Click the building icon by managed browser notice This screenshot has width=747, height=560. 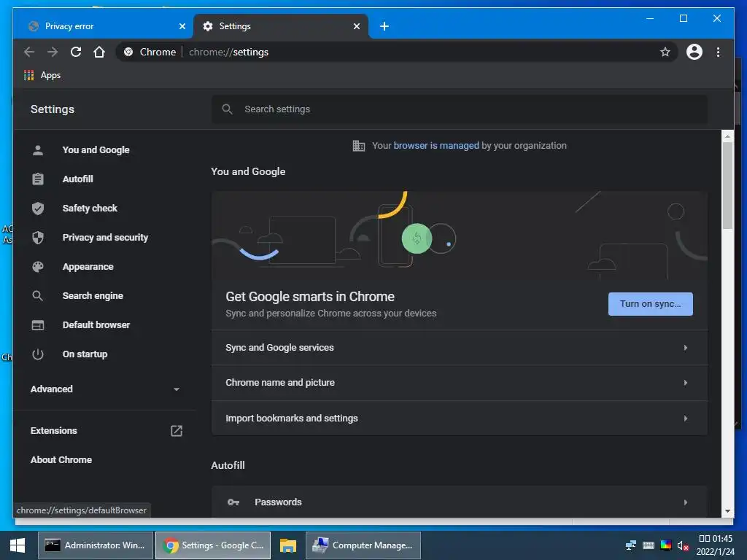pyautogui.click(x=359, y=146)
